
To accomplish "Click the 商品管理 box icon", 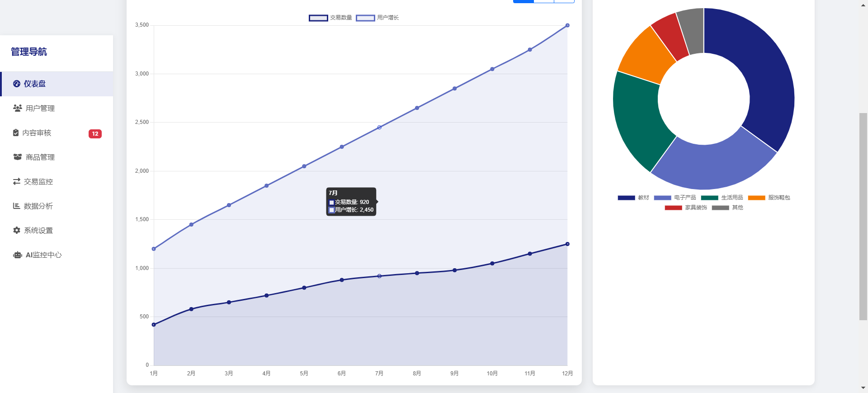I will click(18, 157).
